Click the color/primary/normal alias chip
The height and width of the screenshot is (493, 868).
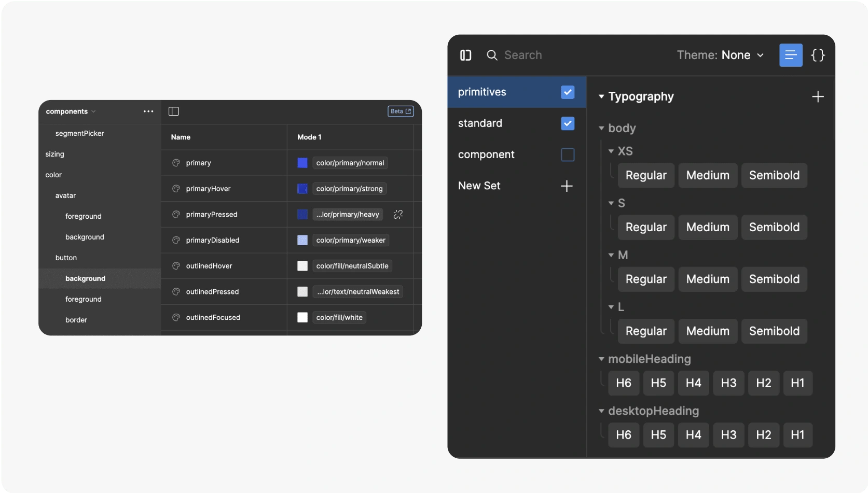point(350,163)
